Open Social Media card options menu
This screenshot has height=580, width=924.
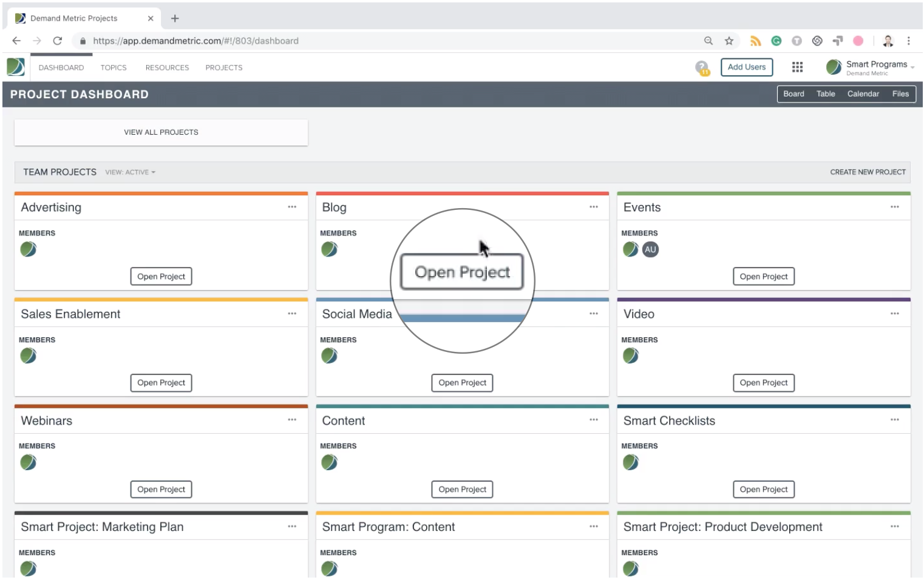coord(593,314)
